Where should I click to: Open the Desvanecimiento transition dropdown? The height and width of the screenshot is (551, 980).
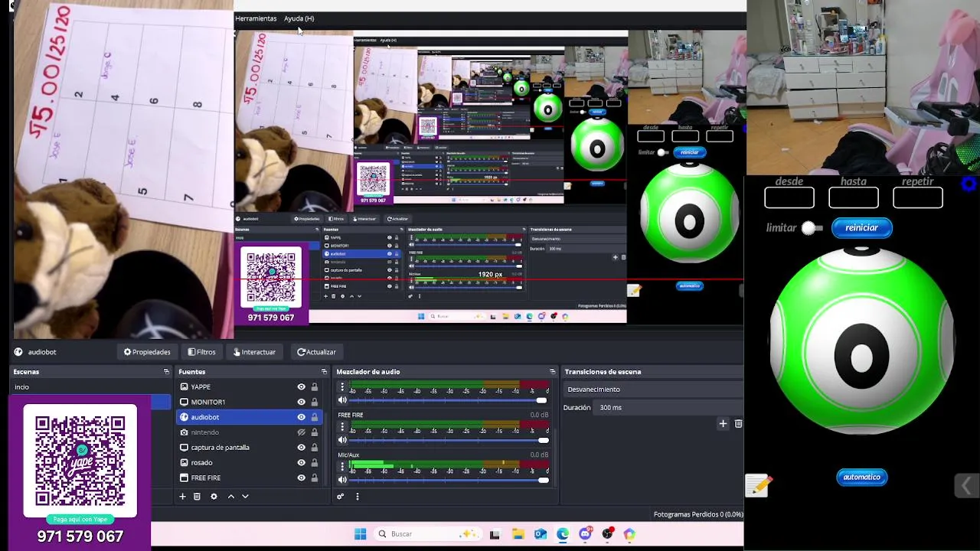(x=653, y=390)
